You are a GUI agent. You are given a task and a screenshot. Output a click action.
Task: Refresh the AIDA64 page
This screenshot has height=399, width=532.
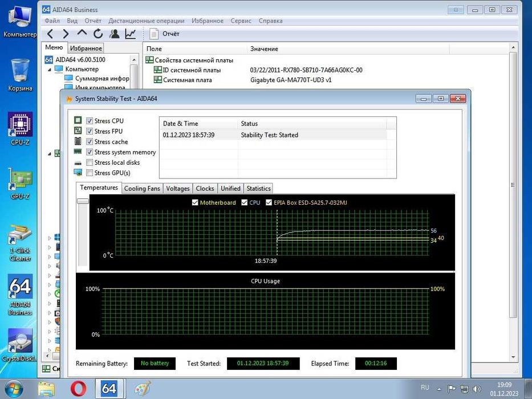[98, 34]
